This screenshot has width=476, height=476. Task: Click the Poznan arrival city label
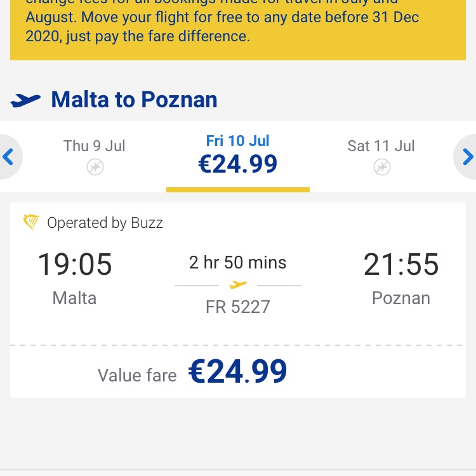(x=401, y=298)
